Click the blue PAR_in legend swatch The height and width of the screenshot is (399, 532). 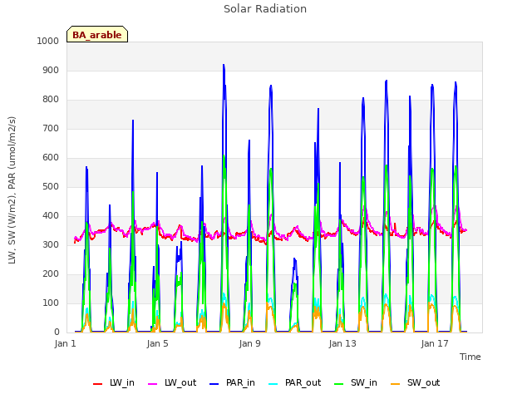(x=214, y=384)
